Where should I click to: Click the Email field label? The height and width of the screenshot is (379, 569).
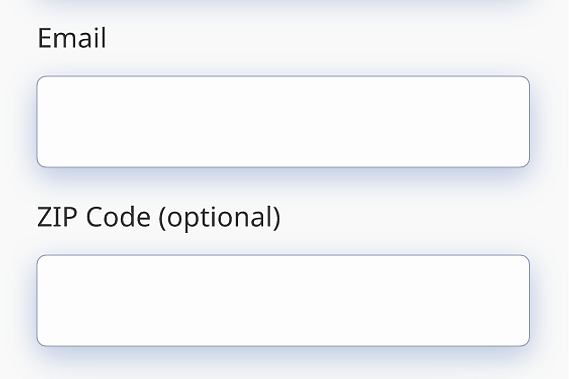tap(72, 38)
